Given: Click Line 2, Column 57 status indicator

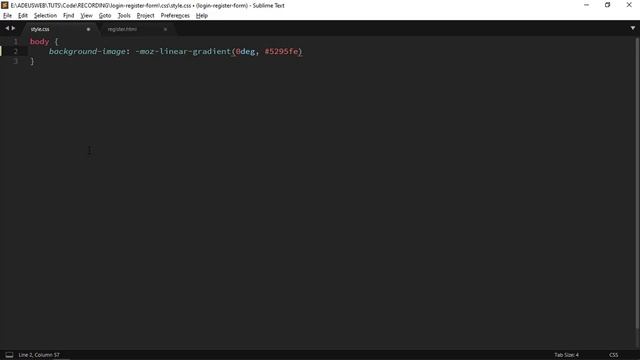Looking at the screenshot, I should tap(39, 355).
